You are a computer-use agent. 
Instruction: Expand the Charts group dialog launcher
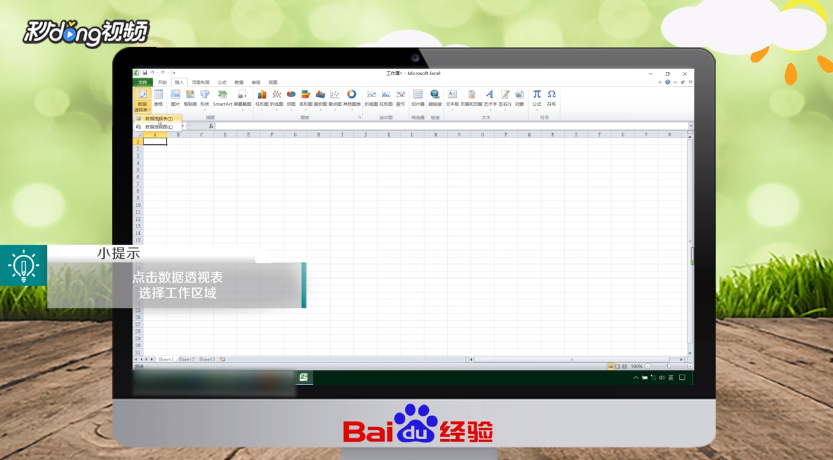point(360,117)
